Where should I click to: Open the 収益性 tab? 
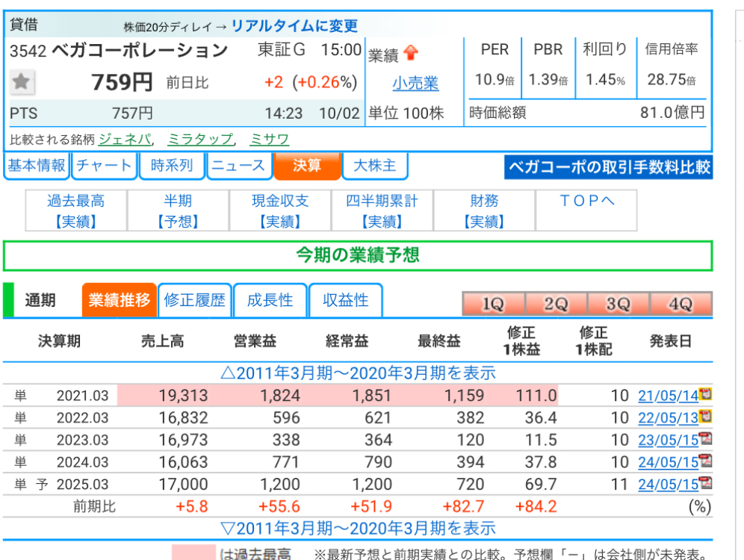point(345,300)
